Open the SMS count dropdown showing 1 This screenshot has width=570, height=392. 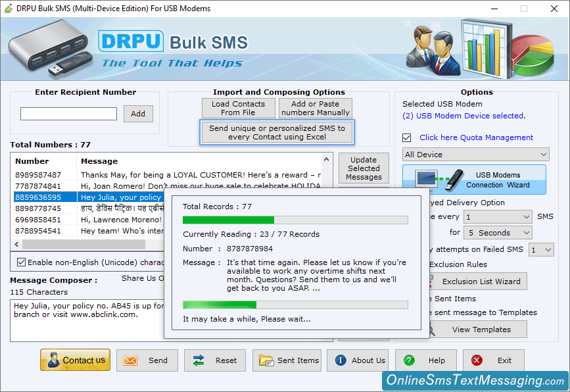pyautogui.click(x=498, y=217)
